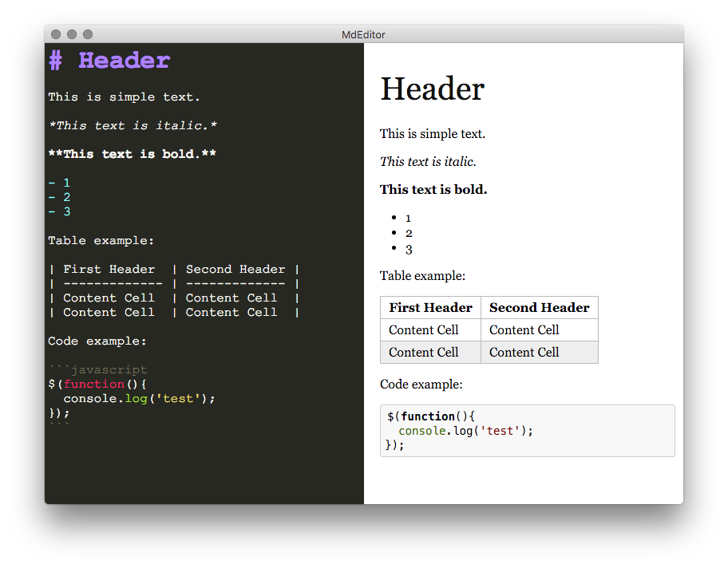Click 'Code example:' in the preview pane
This screenshot has height=568, width=728.
421,385
